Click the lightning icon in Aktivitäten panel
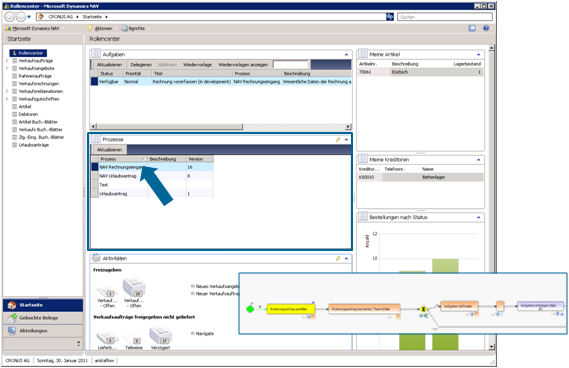Viewport: 569px width, 368px height. [338, 258]
